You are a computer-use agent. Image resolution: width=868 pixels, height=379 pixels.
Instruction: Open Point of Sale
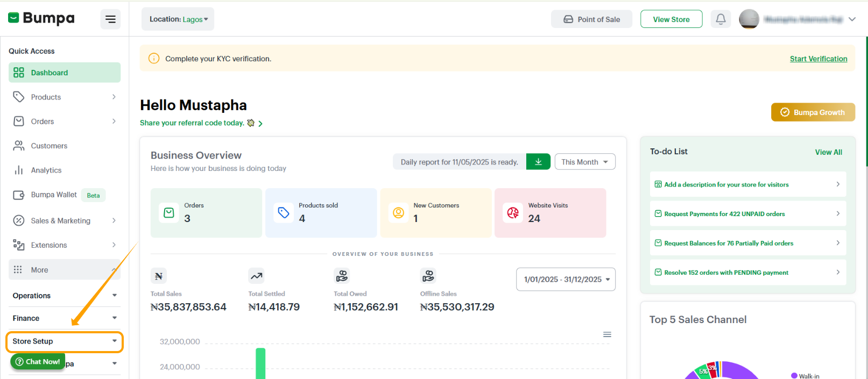(x=591, y=19)
